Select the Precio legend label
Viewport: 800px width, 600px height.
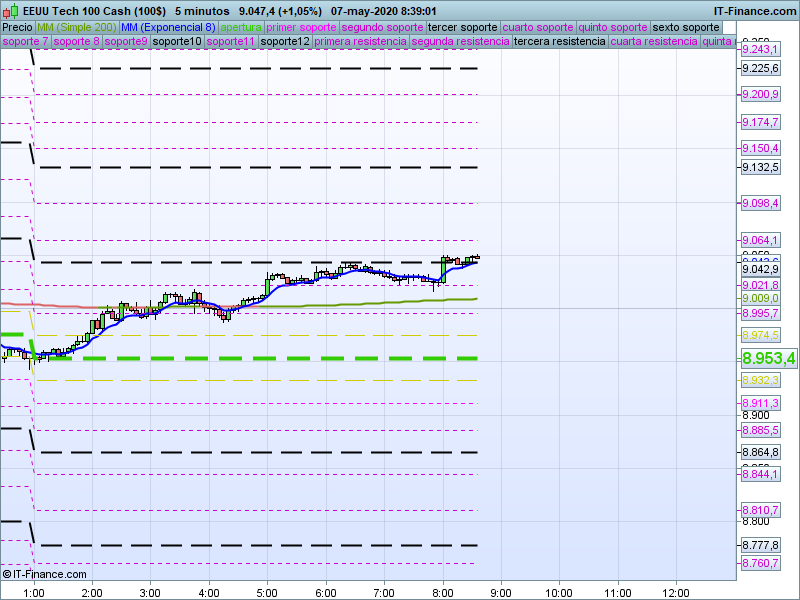point(17,27)
